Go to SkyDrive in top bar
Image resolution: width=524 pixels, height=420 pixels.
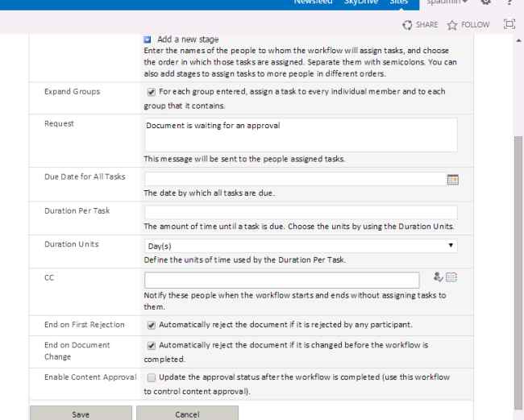tap(361, 2)
